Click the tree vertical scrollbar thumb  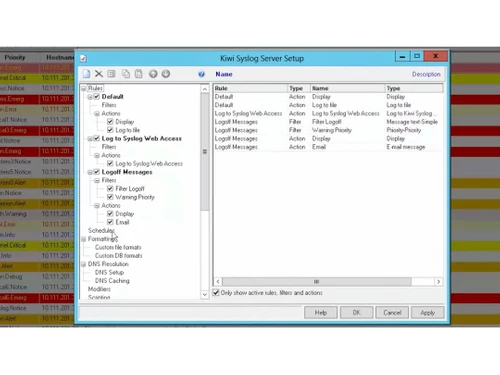[205, 152]
